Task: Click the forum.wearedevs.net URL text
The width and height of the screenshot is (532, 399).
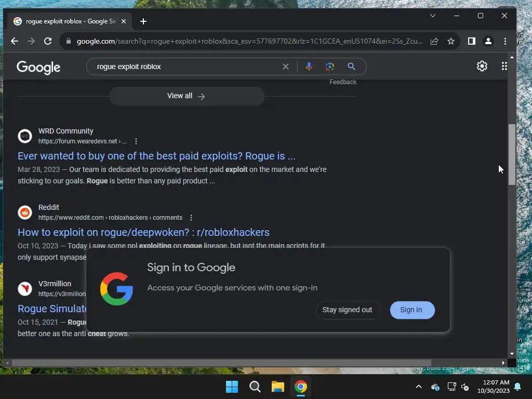Action: (x=83, y=141)
